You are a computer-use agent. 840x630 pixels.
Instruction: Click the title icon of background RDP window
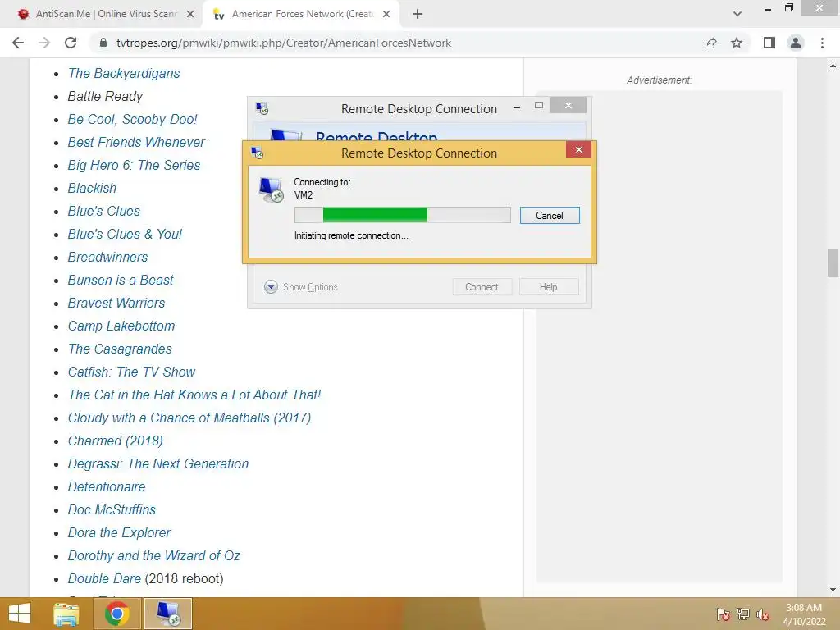click(x=262, y=109)
